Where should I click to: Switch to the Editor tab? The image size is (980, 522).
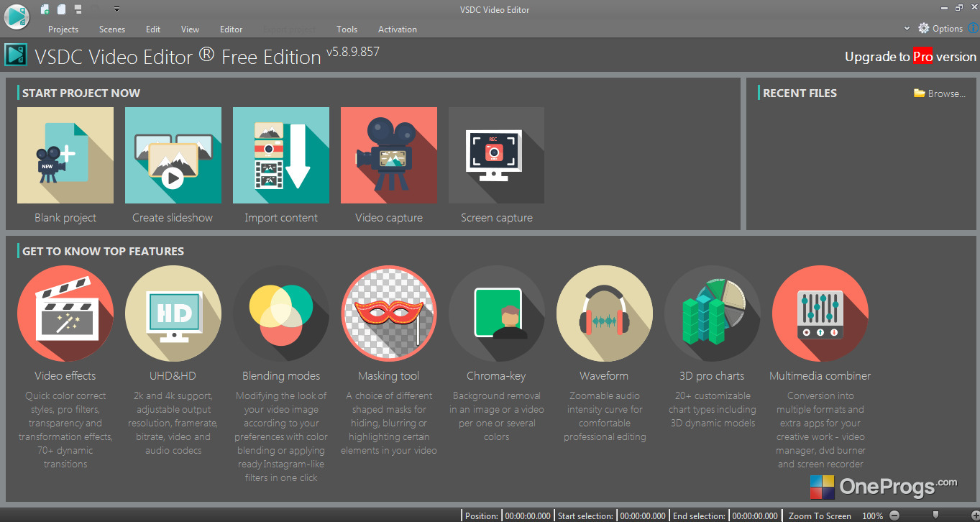[232, 29]
